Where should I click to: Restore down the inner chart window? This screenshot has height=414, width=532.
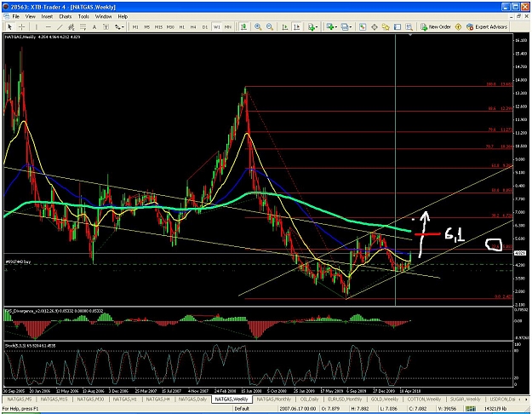[x=520, y=16]
